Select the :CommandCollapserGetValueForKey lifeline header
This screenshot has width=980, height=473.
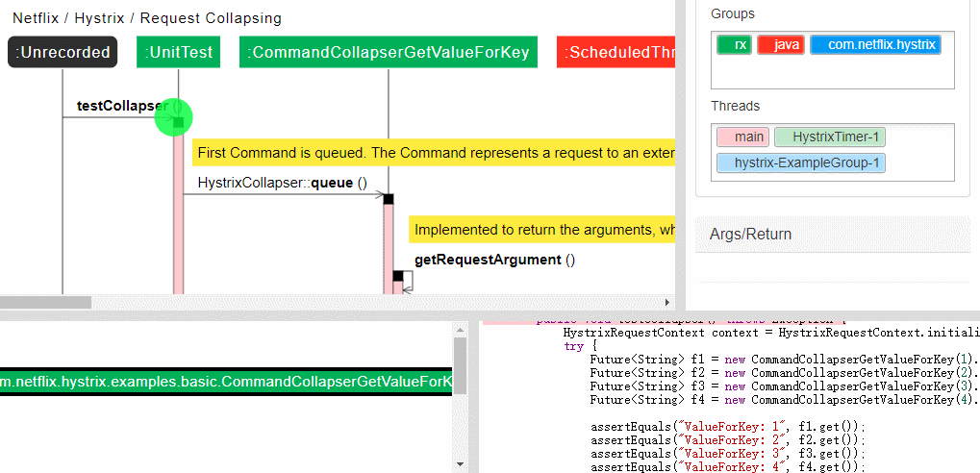(x=389, y=53)
